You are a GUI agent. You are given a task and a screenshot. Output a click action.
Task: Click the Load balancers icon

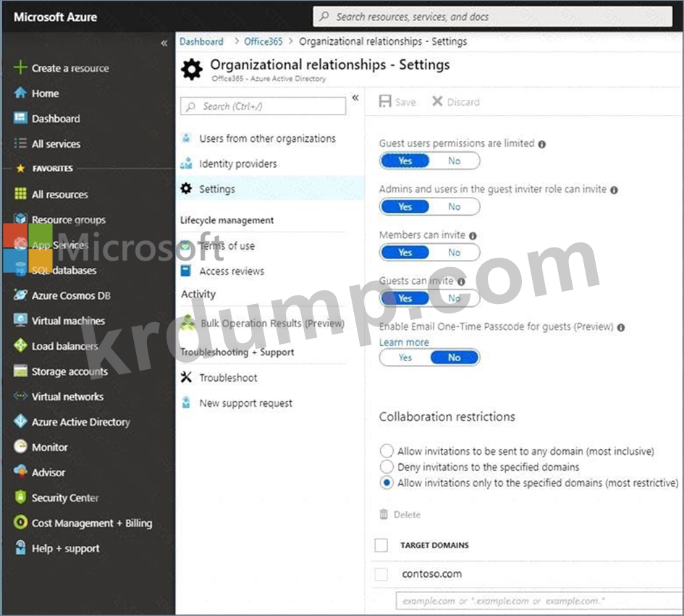click(20, 346)
